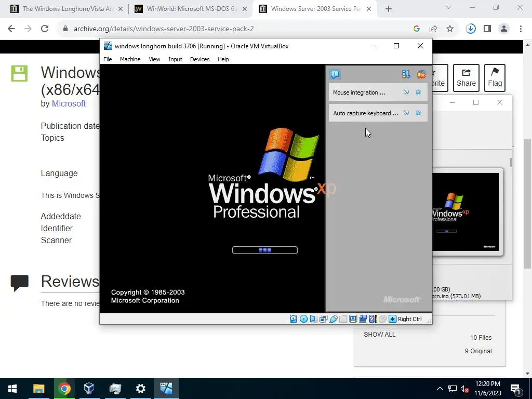
Task: Click the audio status icon in VirtualBox
Action: 313,319
